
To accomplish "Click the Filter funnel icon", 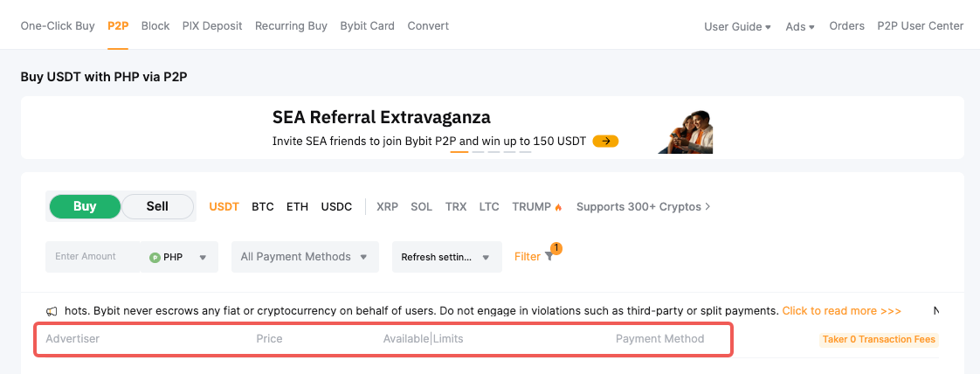I will coord(549,257).
